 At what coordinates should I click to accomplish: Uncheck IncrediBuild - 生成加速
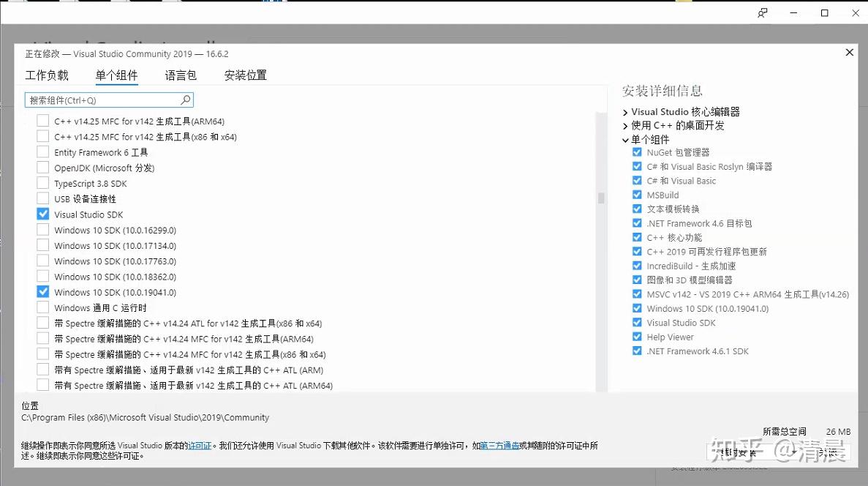click(637, 266)
